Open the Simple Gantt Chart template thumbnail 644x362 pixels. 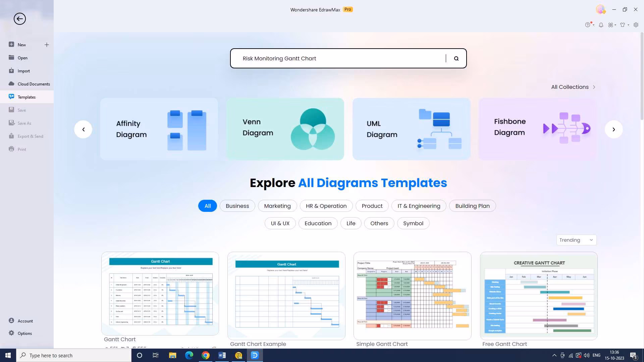(412, 296)
